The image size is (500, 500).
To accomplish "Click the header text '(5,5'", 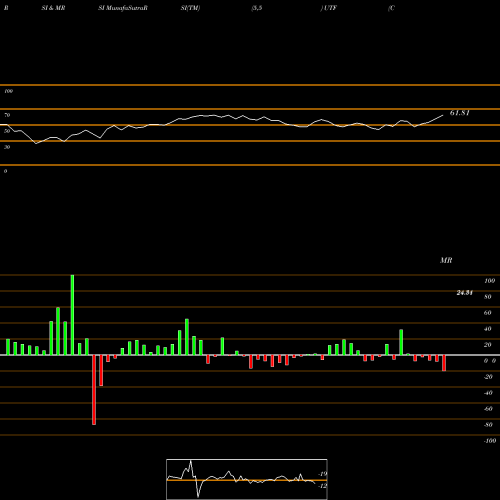I will click(x=257, y=8).
